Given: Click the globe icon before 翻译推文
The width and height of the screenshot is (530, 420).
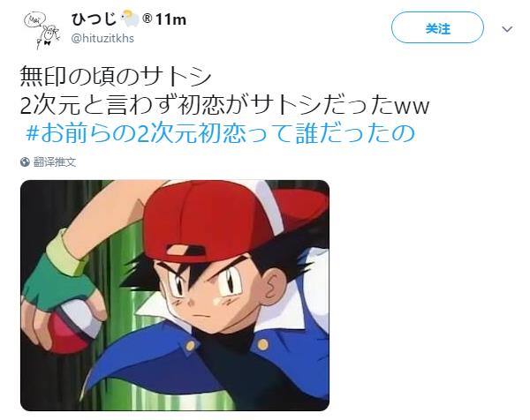Looking at the screenshot, I should (25, 162).
